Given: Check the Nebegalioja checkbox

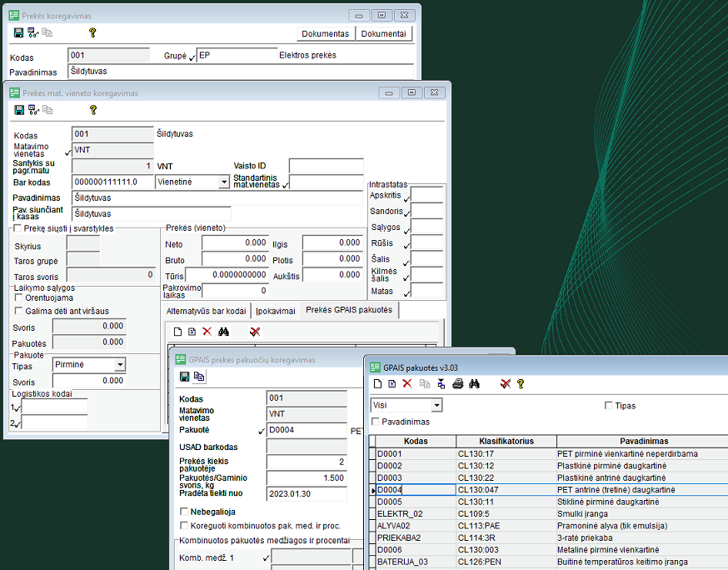Looking at the screenshot, I should click(184, 512).
